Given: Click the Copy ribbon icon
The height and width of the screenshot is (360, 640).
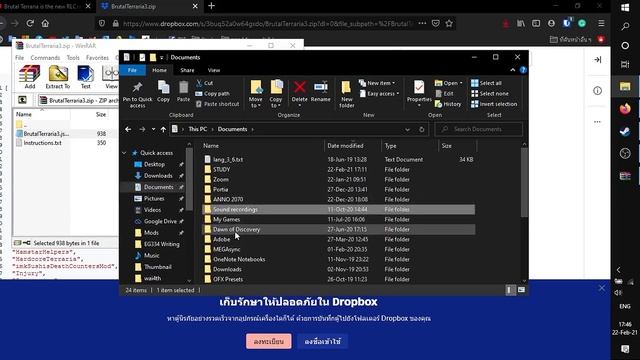Looking at the screenshot, I should click(x=163, y=91).
